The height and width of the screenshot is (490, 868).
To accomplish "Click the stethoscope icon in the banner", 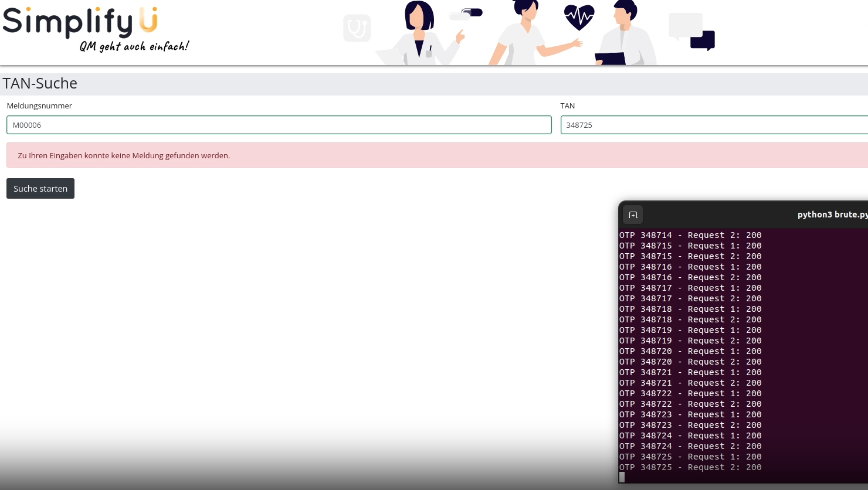I will 357,28.
